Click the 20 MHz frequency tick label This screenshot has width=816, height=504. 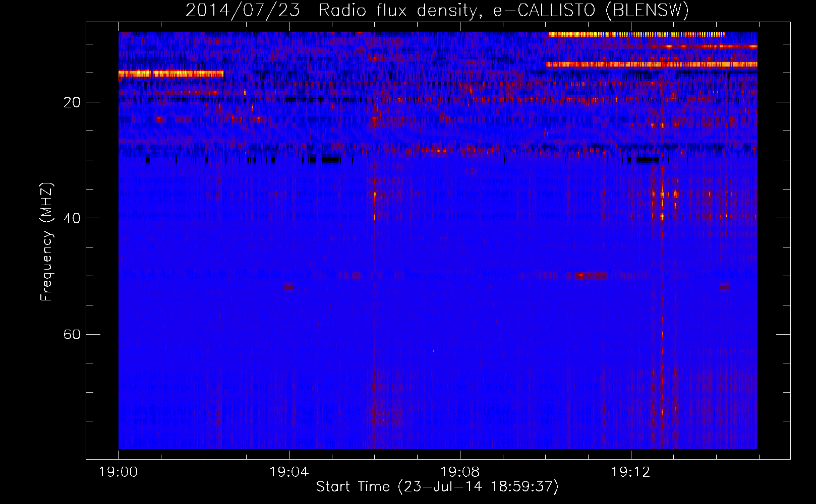pos(72,103)
